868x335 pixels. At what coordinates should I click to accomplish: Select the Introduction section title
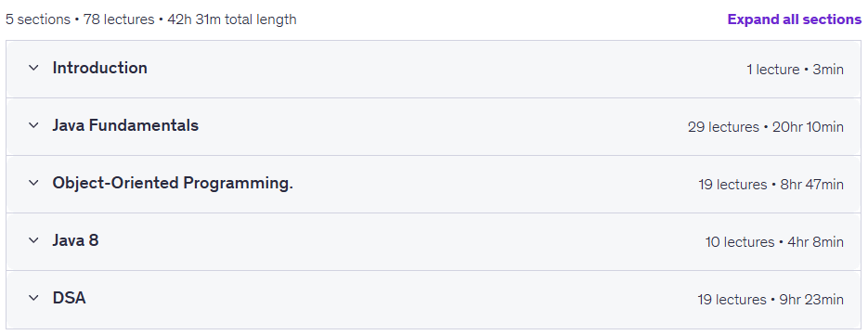(x=99, y=68)
